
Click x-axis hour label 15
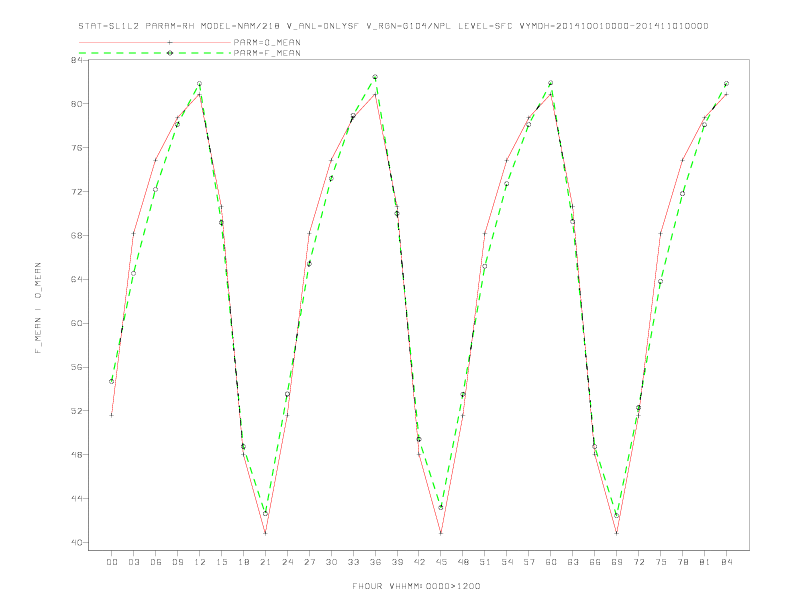pos(221,562)
